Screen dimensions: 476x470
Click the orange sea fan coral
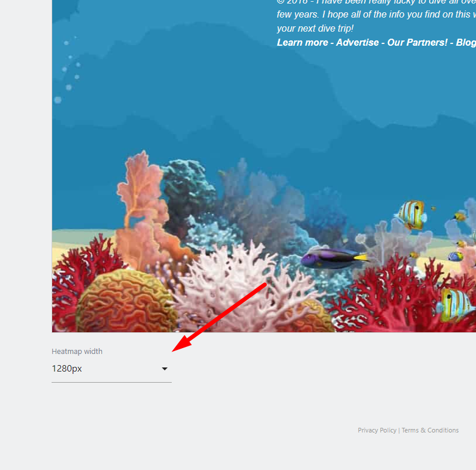coord(141,193)
